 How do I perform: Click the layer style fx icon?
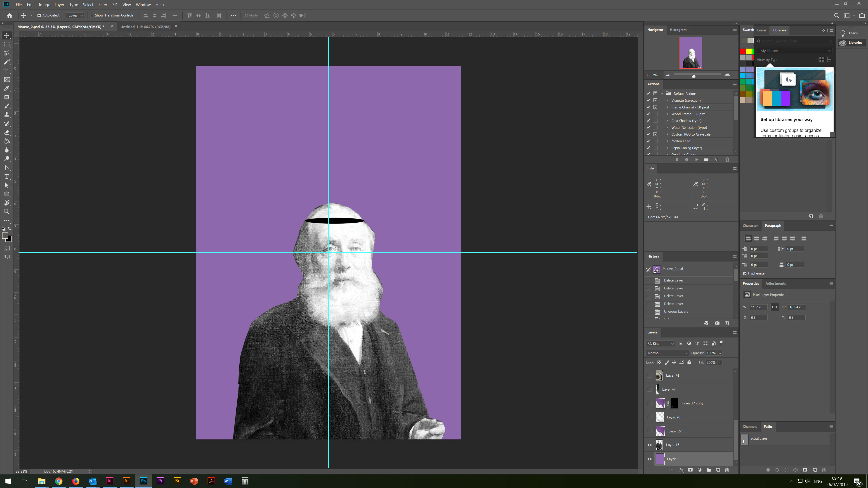681,470
